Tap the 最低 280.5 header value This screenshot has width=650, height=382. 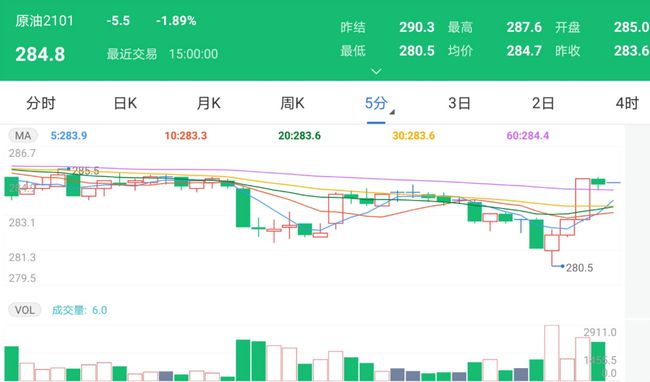pyautogui.click(x=417, y=51)
